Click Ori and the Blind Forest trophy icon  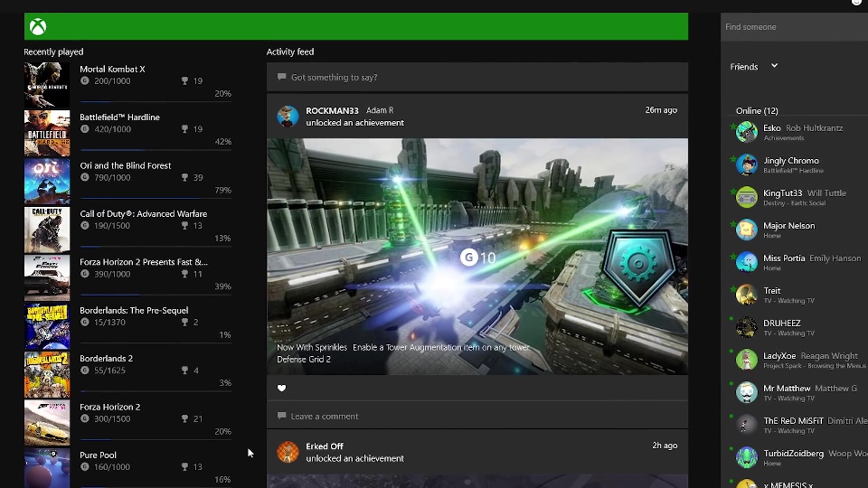click(184, 177)
